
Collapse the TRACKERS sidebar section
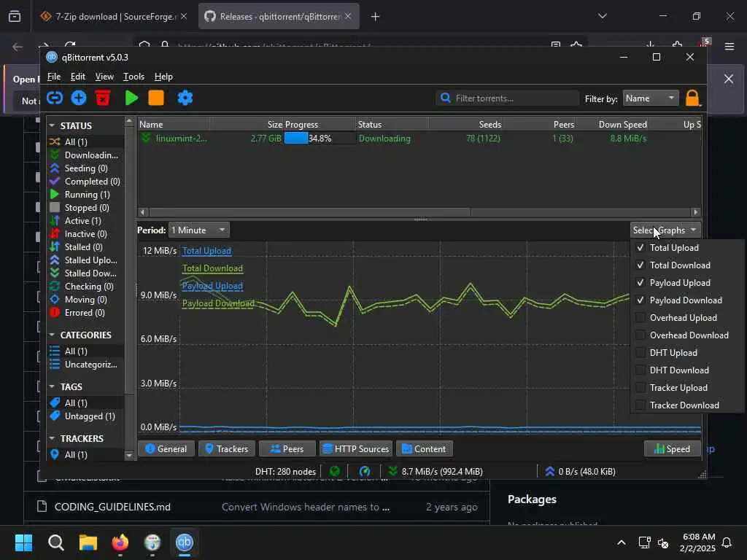click(x=52, y=438)
